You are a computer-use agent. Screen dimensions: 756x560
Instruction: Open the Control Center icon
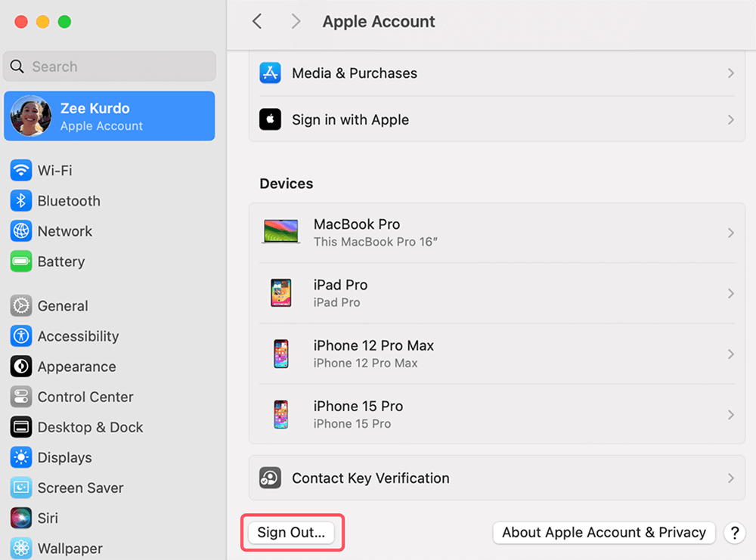pos(20,396)
